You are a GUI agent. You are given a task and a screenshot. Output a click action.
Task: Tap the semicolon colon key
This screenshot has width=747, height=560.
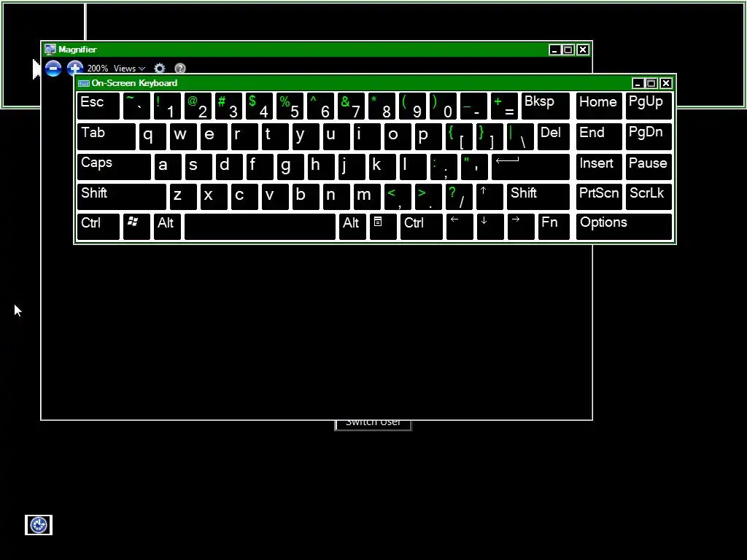[444, 167]
